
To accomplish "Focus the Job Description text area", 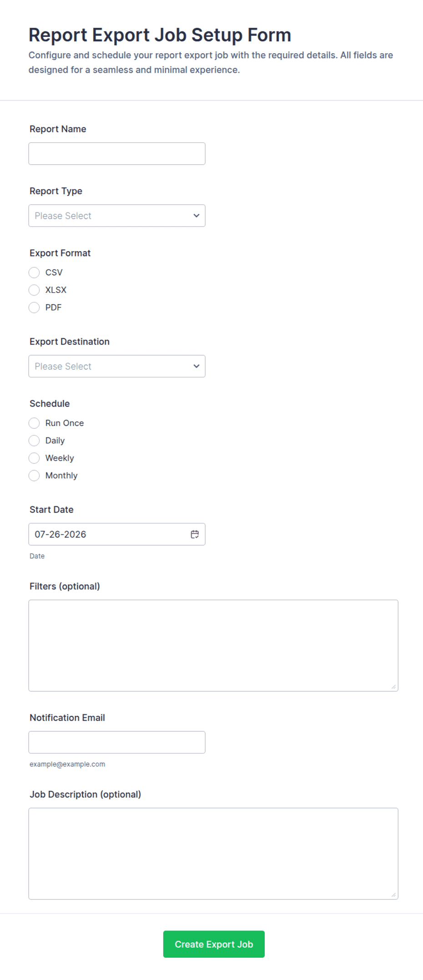I will coord(213,854).
